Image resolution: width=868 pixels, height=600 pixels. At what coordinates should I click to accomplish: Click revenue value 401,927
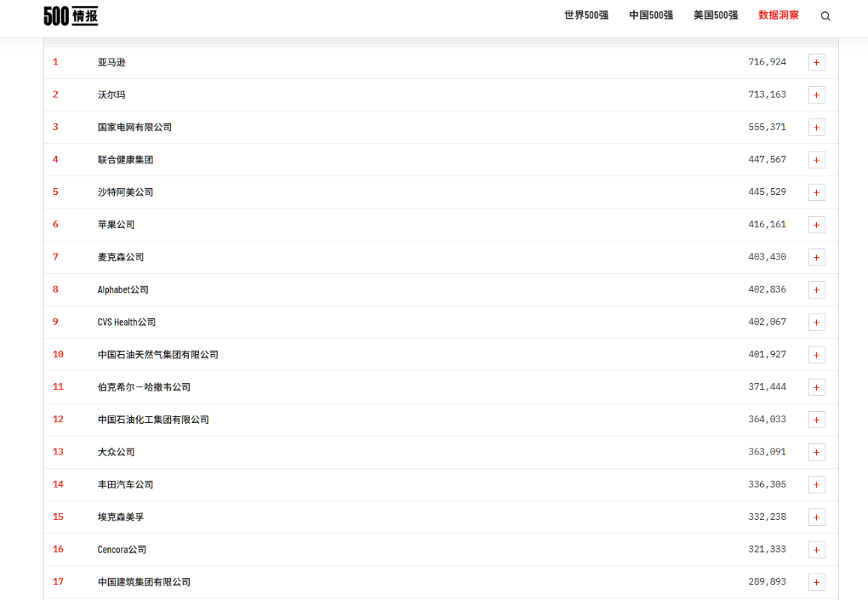[767, 354]
